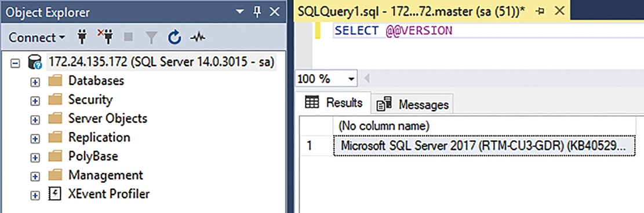Screen dimensions: 644x213
Task: Click the Connect Object Explorer plug icon
Action: click(x=82, y=38)
